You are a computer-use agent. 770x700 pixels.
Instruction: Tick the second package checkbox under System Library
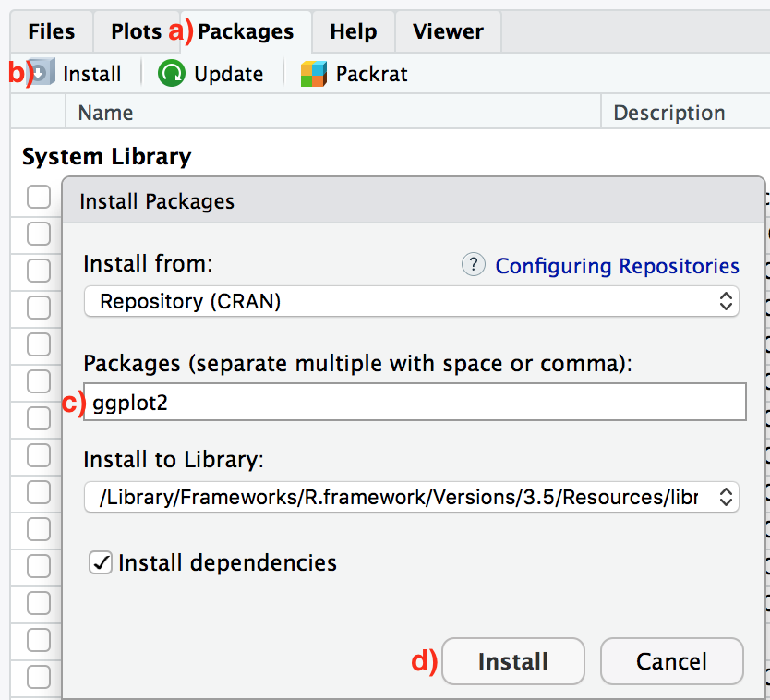[x=38, y=234]
